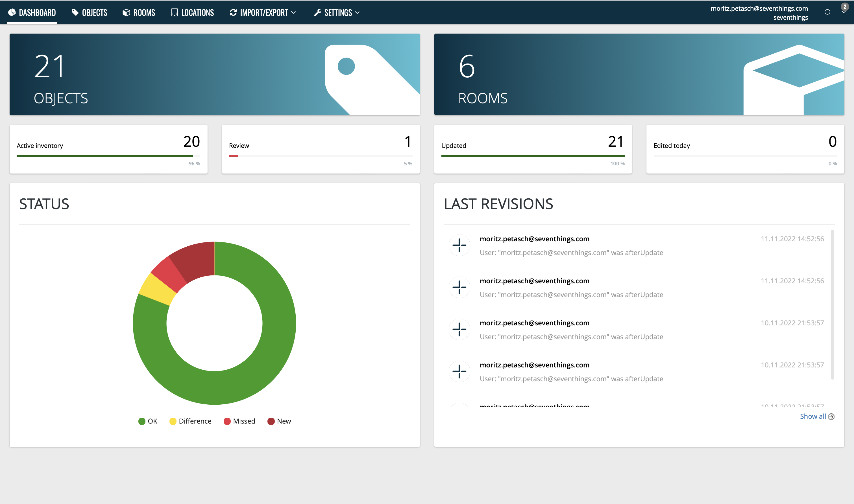Select first revision user email heading
Screen dimensions: 854x504
[535, 239]
